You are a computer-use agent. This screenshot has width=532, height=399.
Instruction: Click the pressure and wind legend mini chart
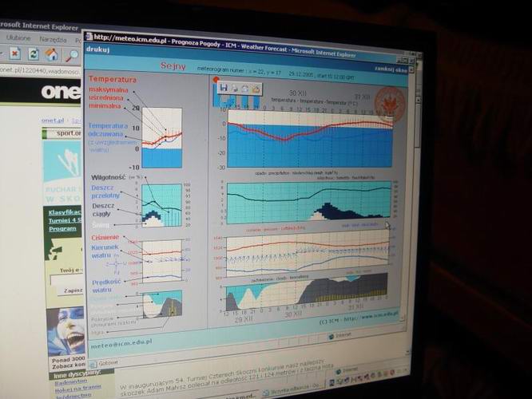pos(162,261)
